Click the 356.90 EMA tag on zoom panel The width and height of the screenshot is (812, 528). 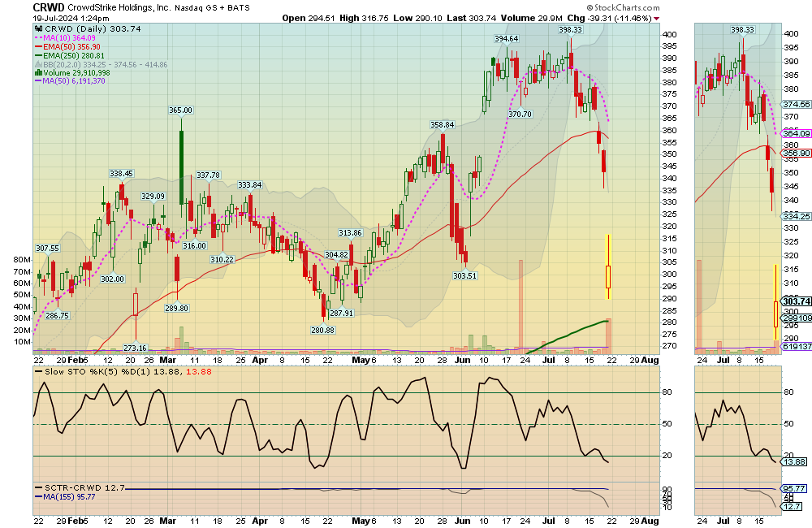click(796, 154)
